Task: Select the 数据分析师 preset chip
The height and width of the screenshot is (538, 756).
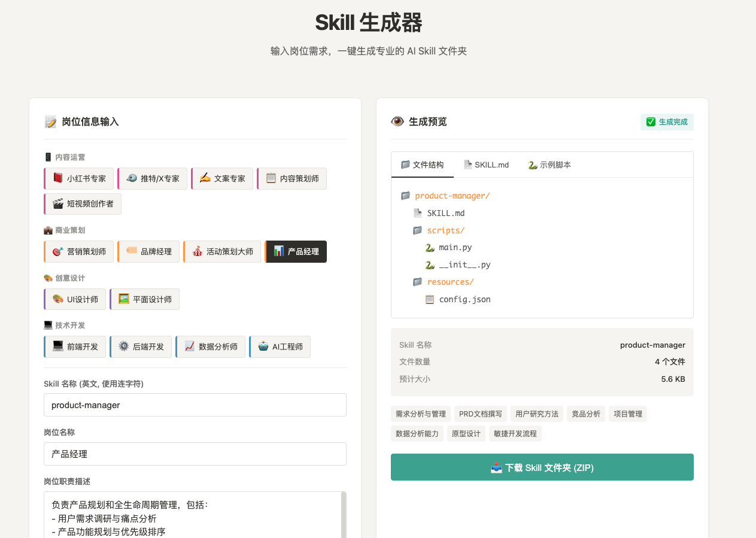Action: point(211,346)
